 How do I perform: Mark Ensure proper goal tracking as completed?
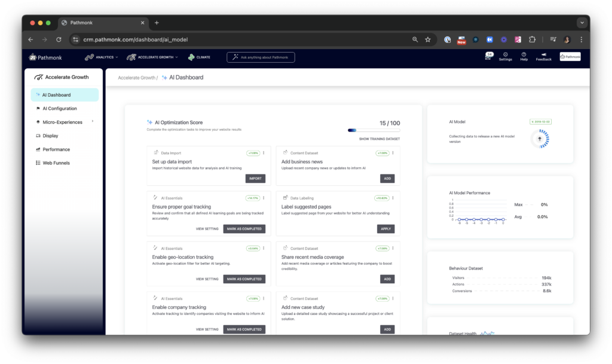coord(244,228)
